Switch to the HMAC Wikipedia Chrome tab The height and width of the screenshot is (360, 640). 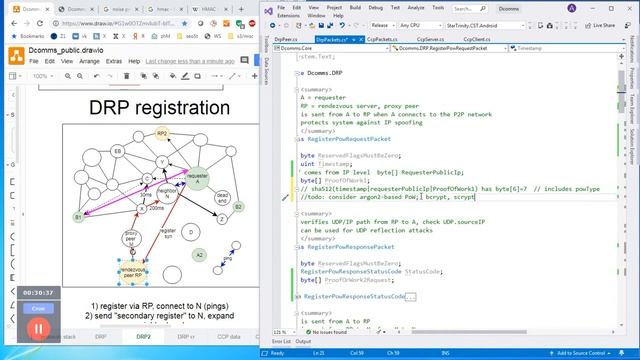209,9
